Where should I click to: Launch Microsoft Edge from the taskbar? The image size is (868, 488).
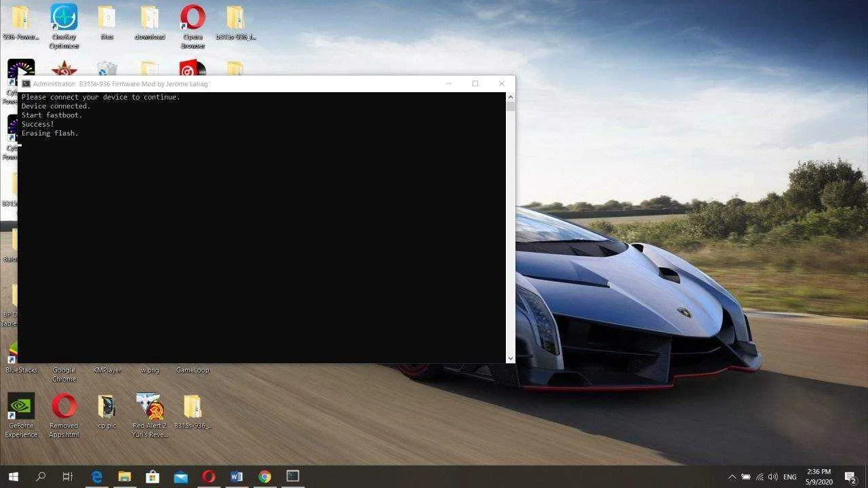(x=97, y=476)
